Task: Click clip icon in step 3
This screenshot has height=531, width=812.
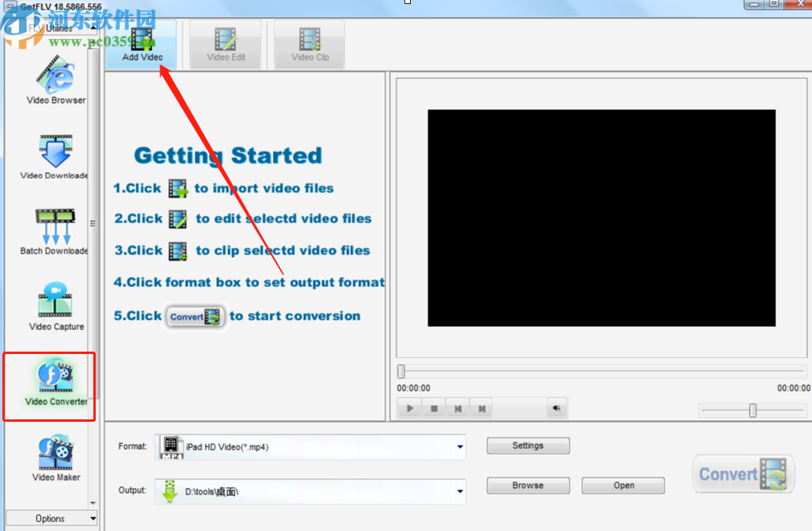Action: pyautogui.click(x=178, y=251)
